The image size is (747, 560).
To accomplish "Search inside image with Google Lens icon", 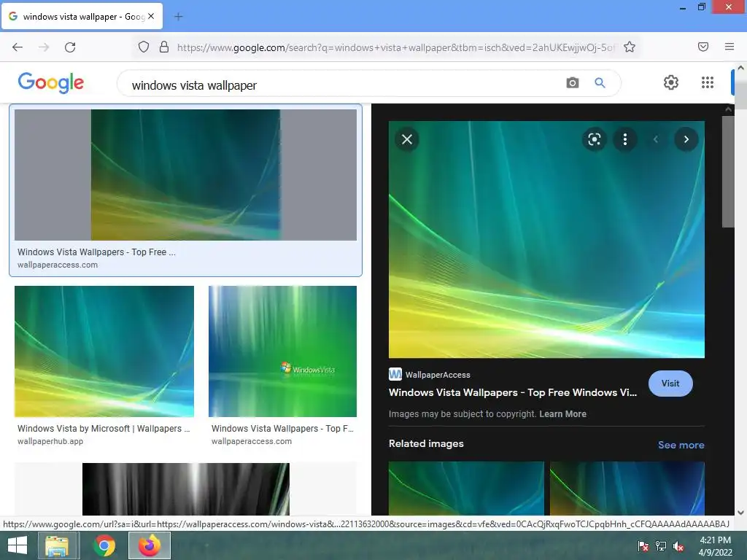I will (x=594, y=139).
